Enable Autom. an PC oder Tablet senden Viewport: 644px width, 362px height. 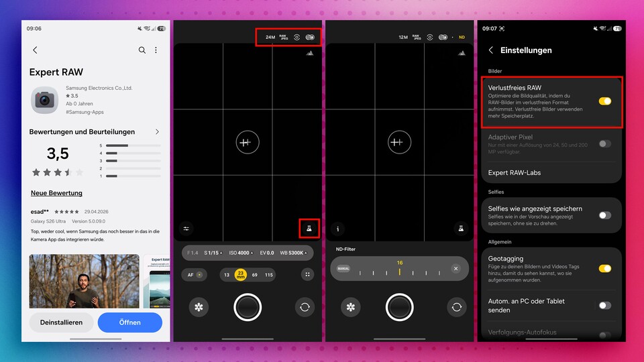604,306
